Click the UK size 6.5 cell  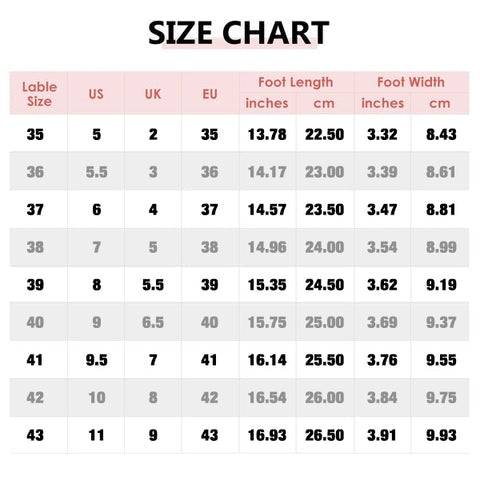[x=153, y=323]
